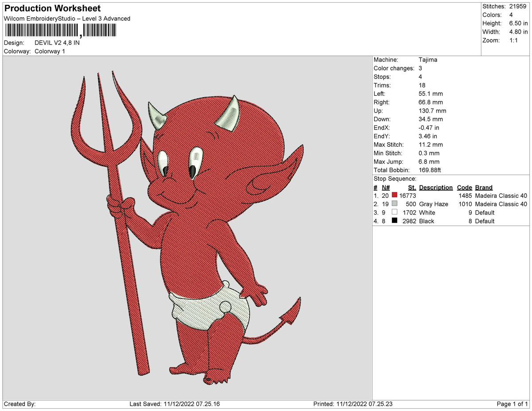This screenshot has width=532, height=411.
Task: Click the Black thread color chip
Action: (395, 221)
